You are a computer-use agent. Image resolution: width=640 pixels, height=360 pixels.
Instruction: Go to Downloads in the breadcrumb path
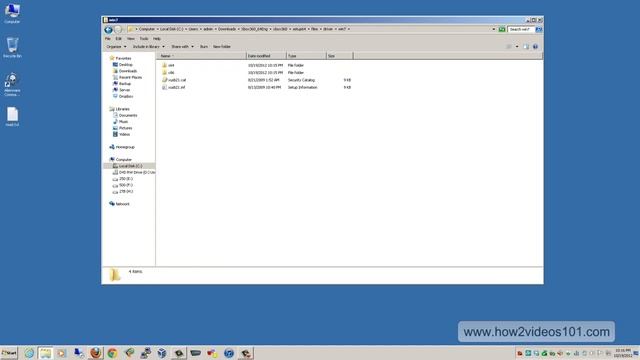click(227, 29)
